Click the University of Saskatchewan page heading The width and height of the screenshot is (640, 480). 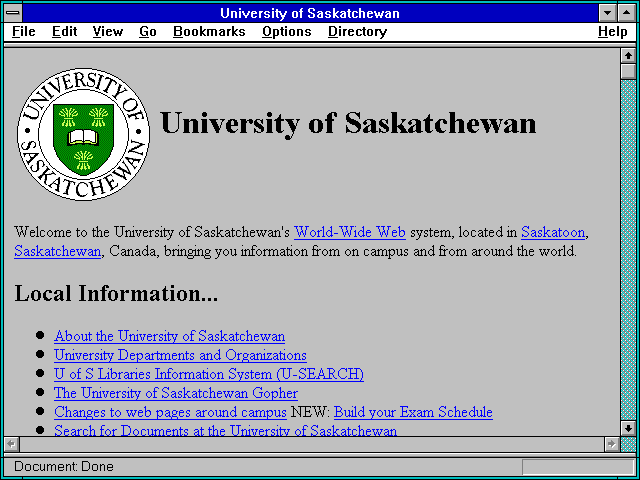tap(348, 123)
